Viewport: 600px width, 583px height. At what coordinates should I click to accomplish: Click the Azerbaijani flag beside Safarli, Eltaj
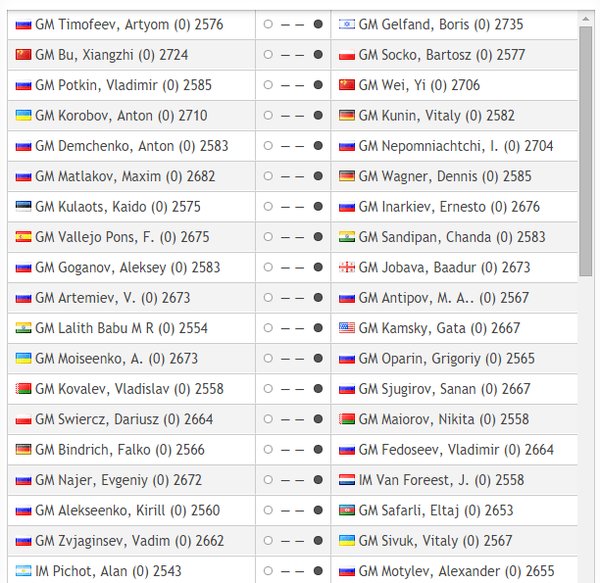point(347,510)
